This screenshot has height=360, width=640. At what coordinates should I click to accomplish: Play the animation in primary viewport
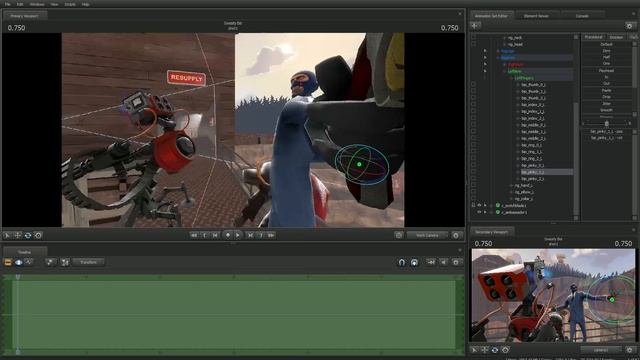(238, 235)
